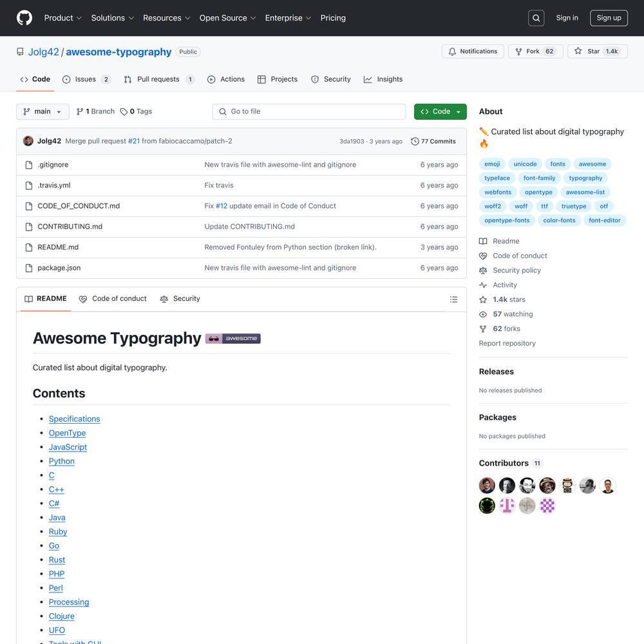Expand the Product menu
The height and width of the screenshot is (644, 644).
pyautogui.click(x=63, y=18)
